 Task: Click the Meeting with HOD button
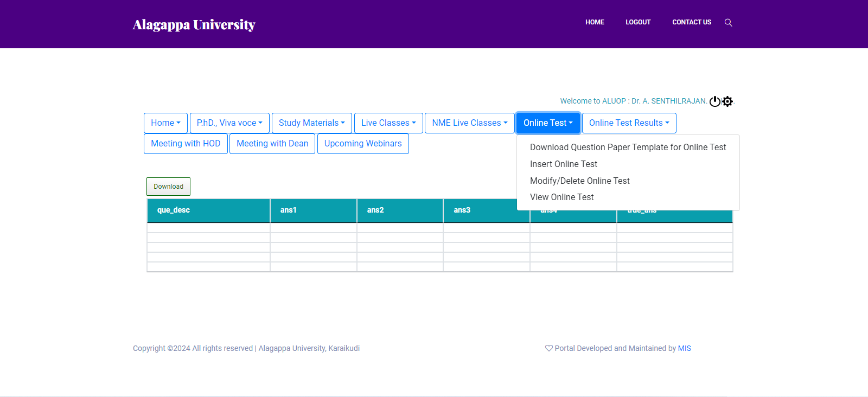(x=186, y=144)
